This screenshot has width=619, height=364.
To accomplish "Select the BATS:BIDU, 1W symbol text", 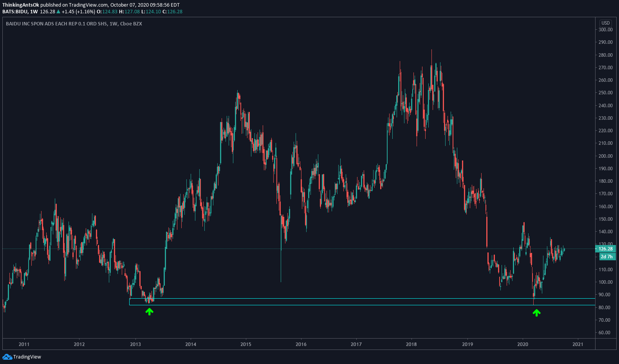I will [x=20, y=12].
